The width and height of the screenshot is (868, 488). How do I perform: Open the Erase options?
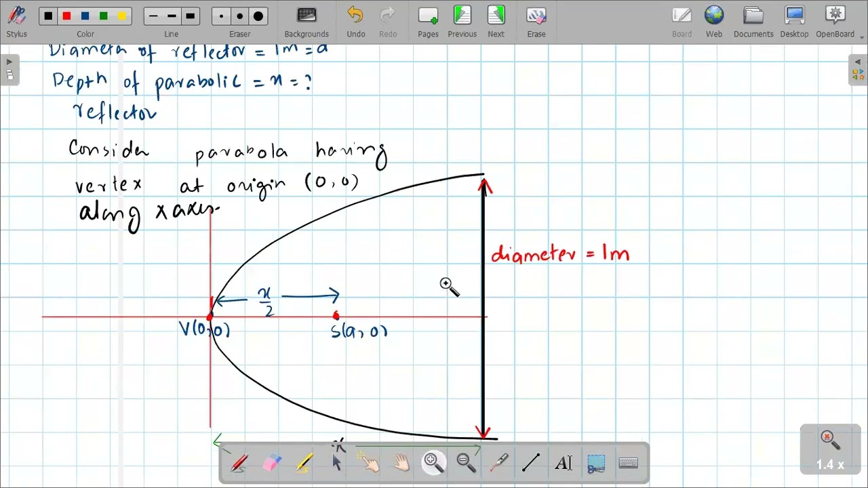536,22
